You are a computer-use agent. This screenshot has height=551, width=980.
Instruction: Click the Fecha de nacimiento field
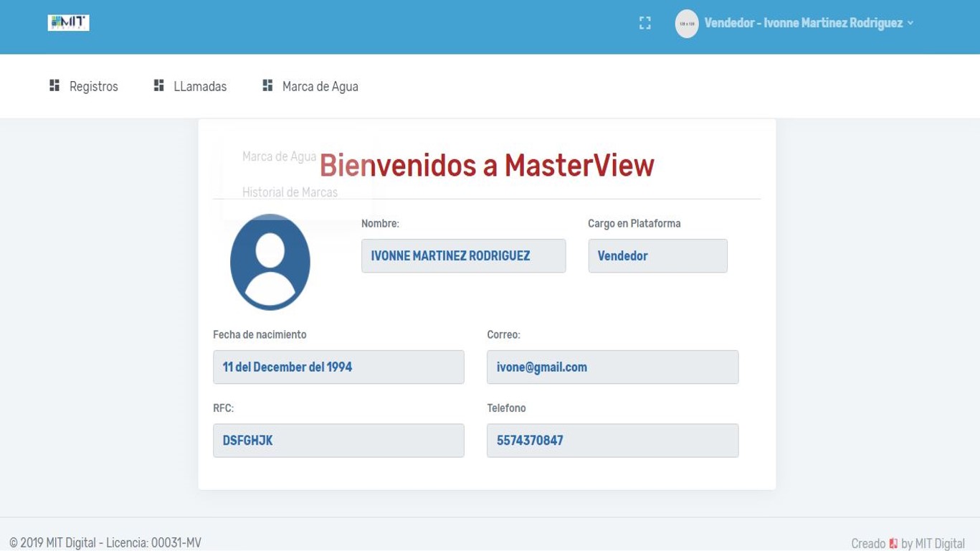click(338, 367)
